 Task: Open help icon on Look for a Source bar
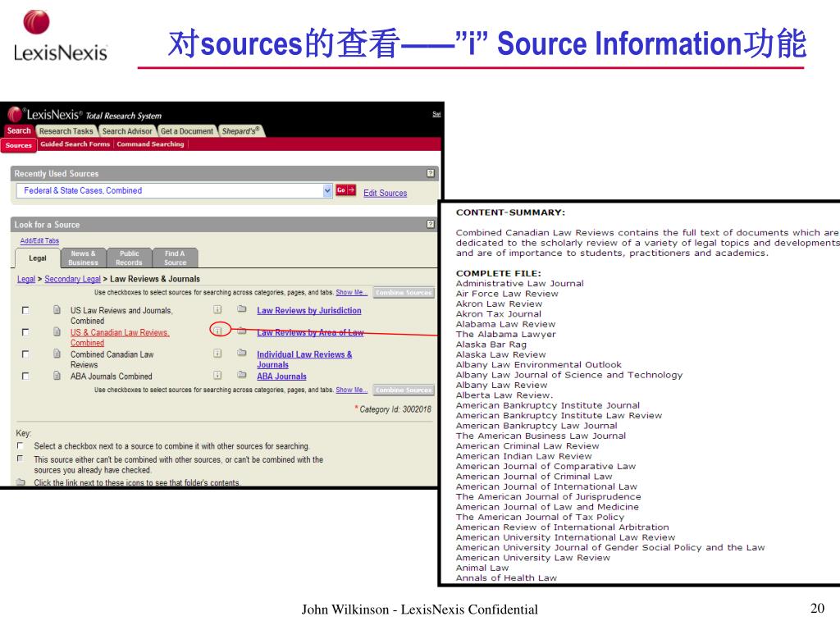pyautogui.click(x=430, y=224)
